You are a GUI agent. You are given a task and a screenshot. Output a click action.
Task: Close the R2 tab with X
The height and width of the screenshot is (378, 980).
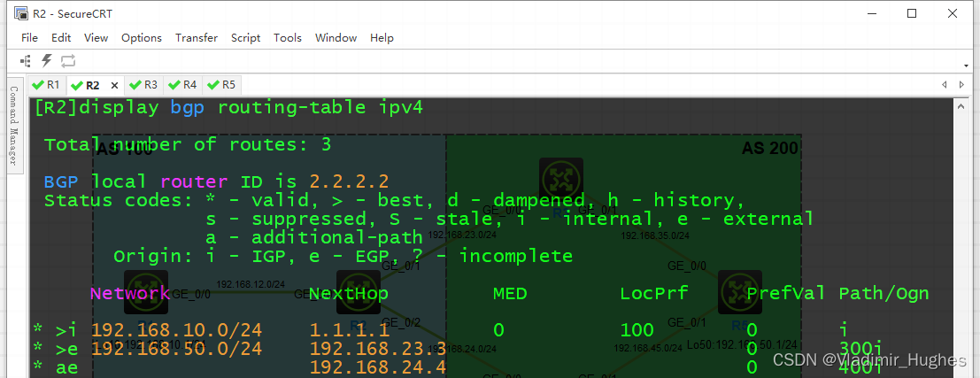(x=114, y=86)
